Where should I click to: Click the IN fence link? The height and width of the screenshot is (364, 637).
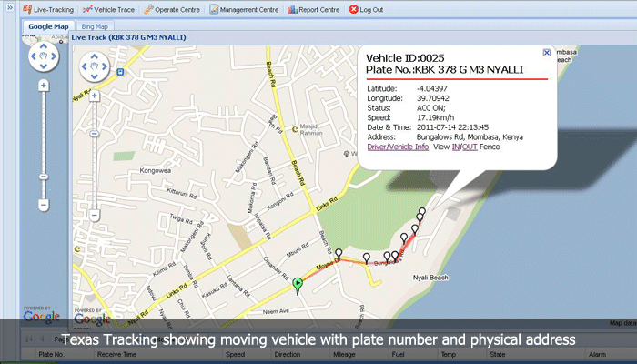coord(455,147)
